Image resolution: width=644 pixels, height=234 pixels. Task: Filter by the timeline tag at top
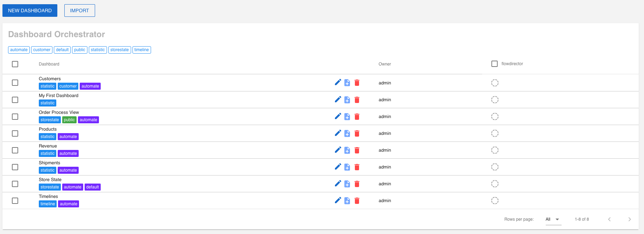click(142, 50)
